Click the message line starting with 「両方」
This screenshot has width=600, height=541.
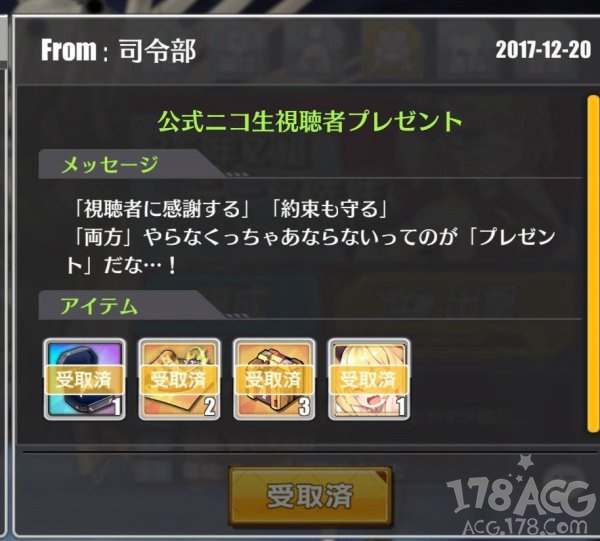314,237
